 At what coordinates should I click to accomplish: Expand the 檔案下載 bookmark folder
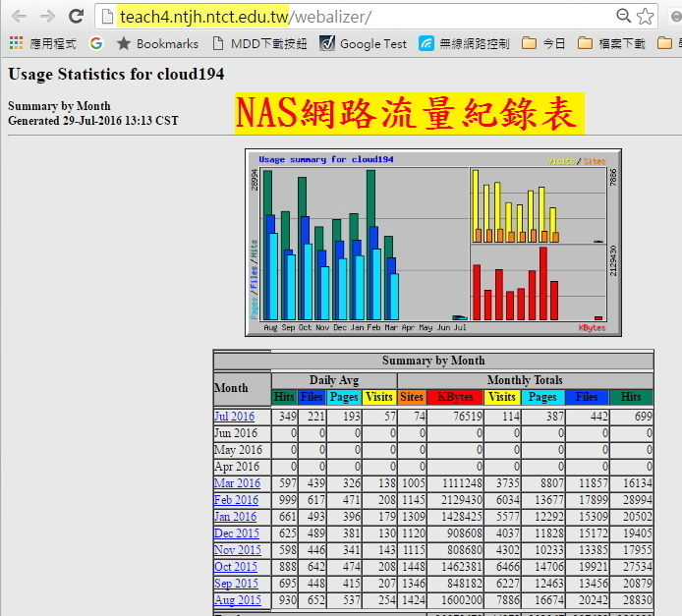(x=611, y=43)
